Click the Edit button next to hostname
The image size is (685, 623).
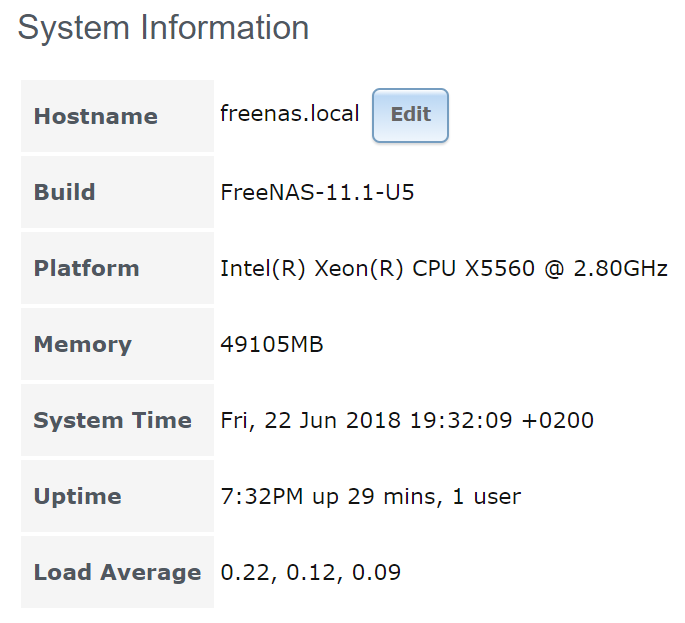pos(410,115)
